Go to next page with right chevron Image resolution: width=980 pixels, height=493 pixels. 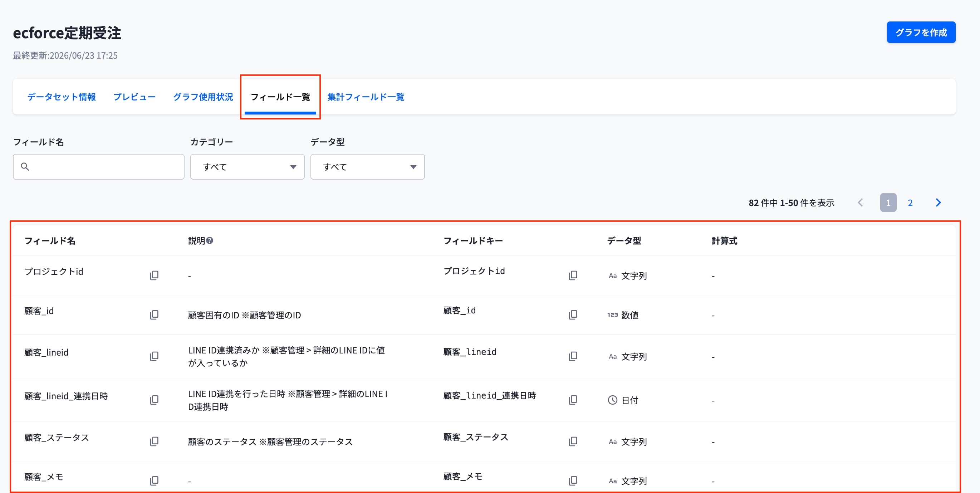coord(938,203)
